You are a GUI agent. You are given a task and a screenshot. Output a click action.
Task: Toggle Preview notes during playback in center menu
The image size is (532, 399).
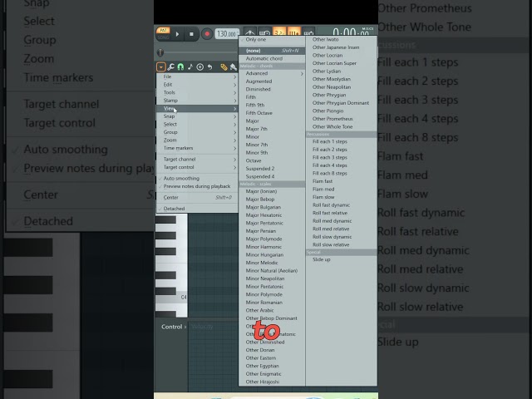[197, 186]
